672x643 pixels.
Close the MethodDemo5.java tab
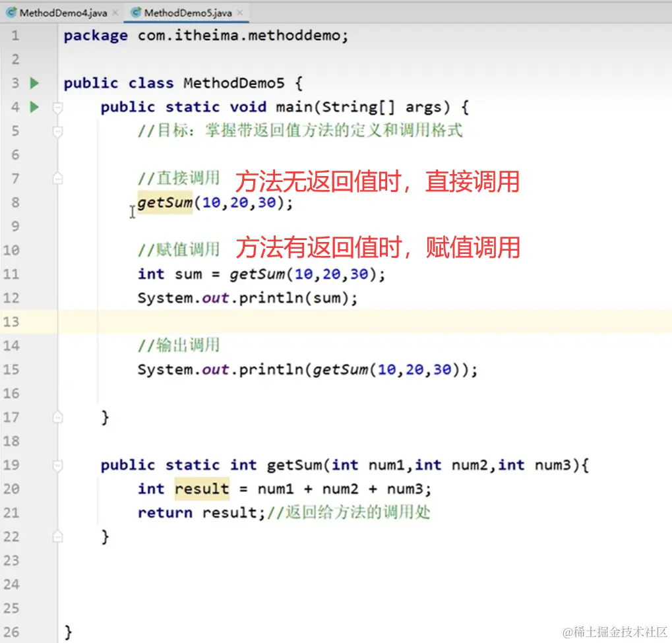pyautogui.click(x=239, y=13)
